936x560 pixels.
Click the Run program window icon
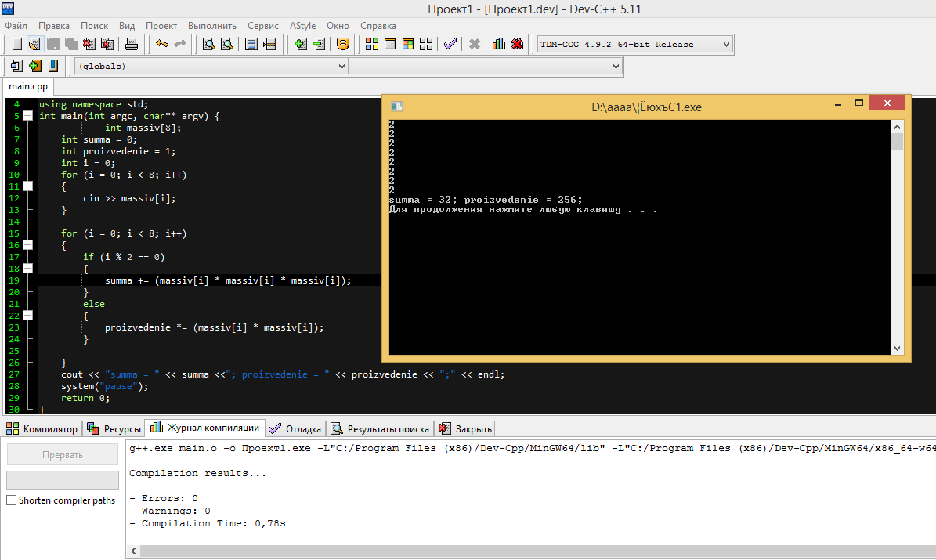[x=390, y=44]
